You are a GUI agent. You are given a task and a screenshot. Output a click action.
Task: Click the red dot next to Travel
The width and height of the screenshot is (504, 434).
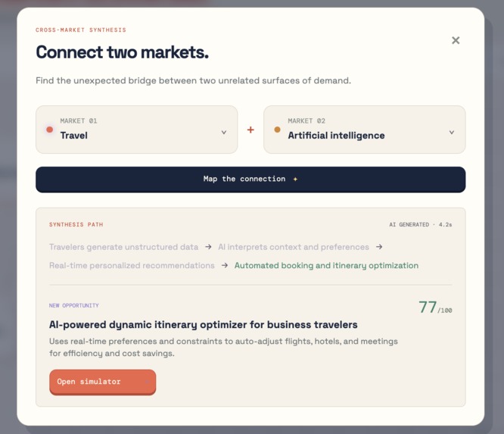(x=49, y=130)
